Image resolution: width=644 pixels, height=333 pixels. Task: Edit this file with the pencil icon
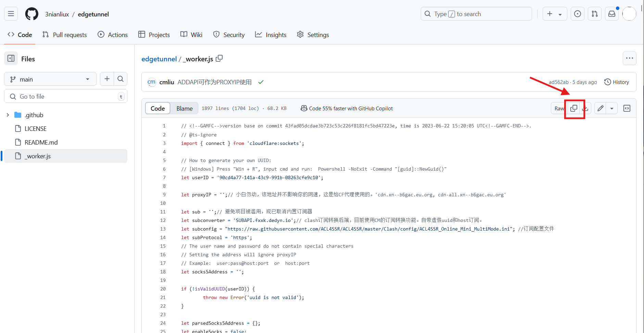[x=601, y=108]
